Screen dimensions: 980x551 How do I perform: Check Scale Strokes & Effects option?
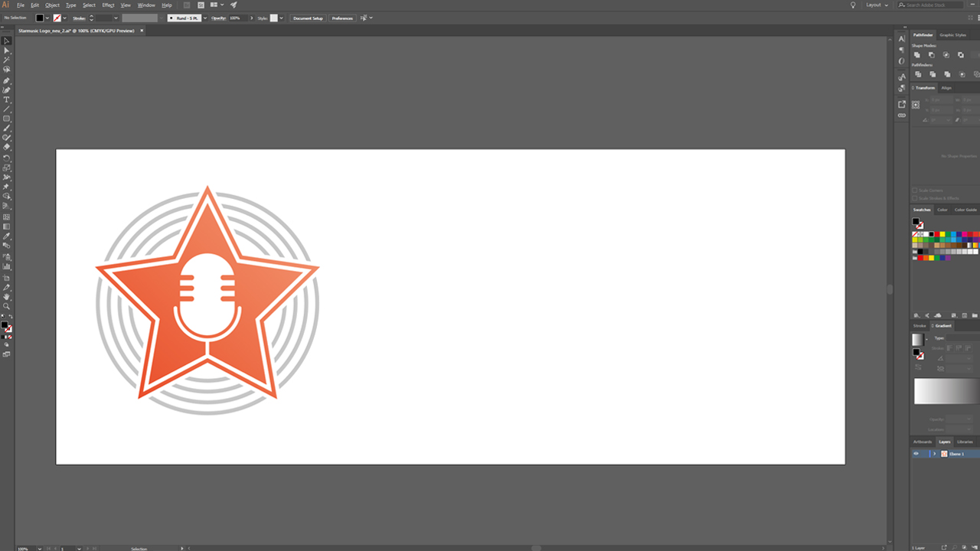914,198
